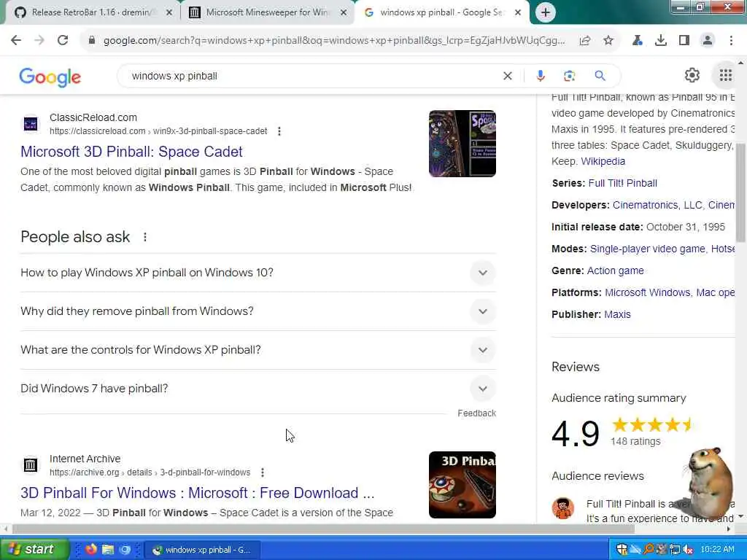Click the vertical page scrollbar thumb
The image size is (747, 560).
[740, 192]
